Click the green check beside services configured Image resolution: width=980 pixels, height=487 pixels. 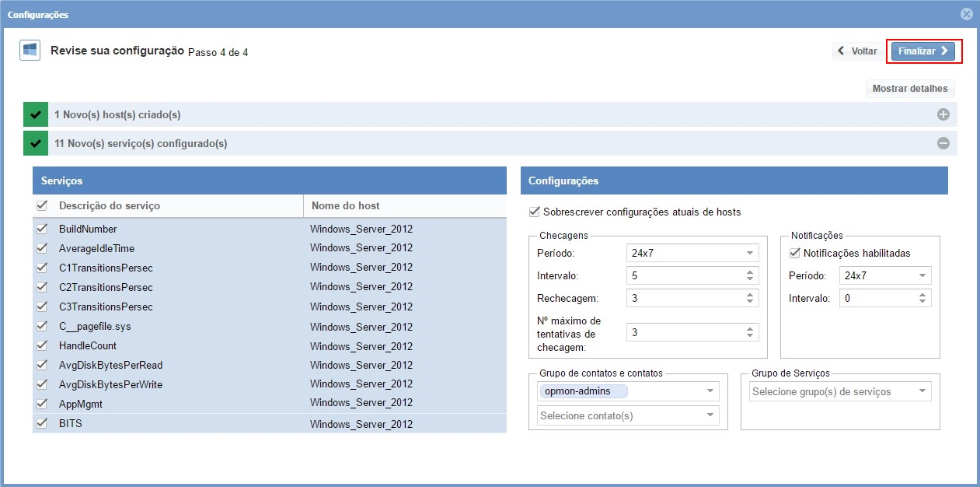(x=36, y=143)
